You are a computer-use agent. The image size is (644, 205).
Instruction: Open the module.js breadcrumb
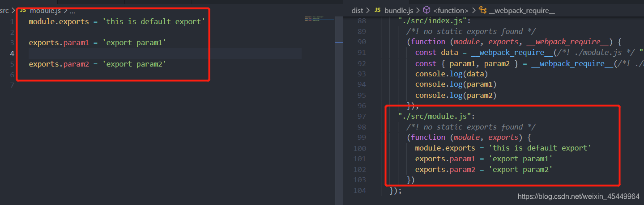click(x=45, y=10)
